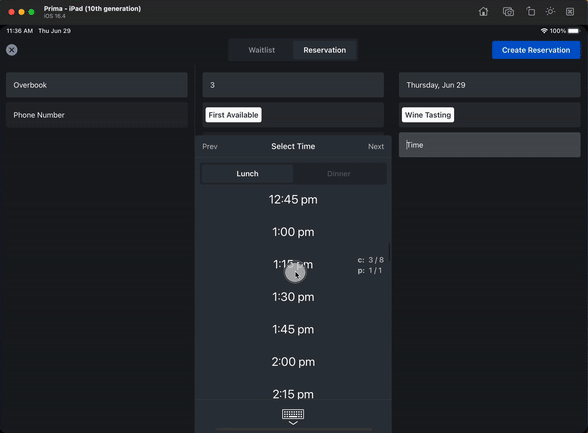Click the Create Reservation button
Screen dimensions: 588x433
pos(536,50)
